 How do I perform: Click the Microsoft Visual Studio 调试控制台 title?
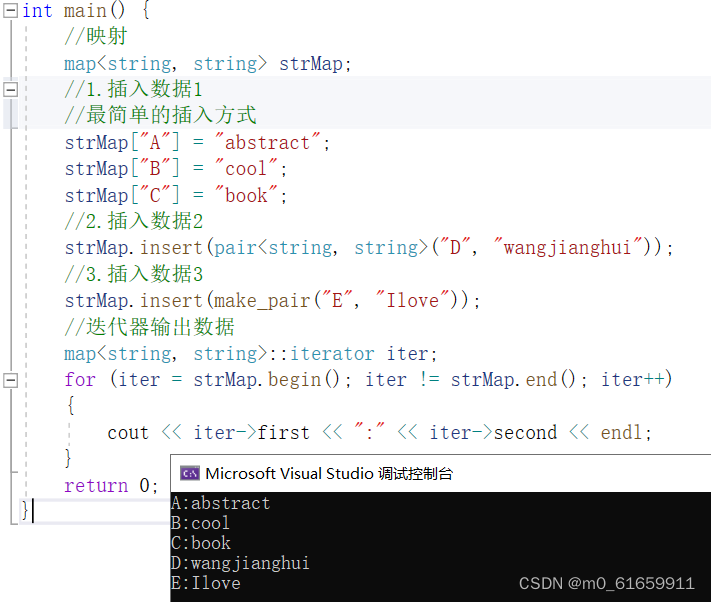pyautogui.click(x=329, y=474)
